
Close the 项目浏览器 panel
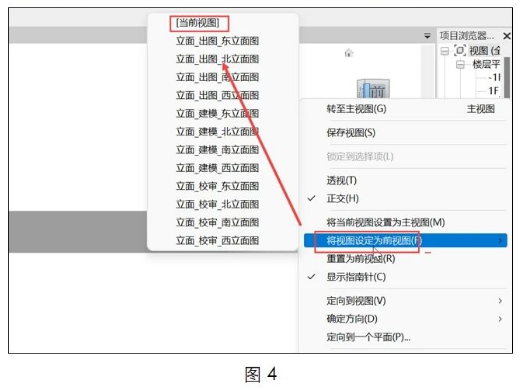[507, 36]
